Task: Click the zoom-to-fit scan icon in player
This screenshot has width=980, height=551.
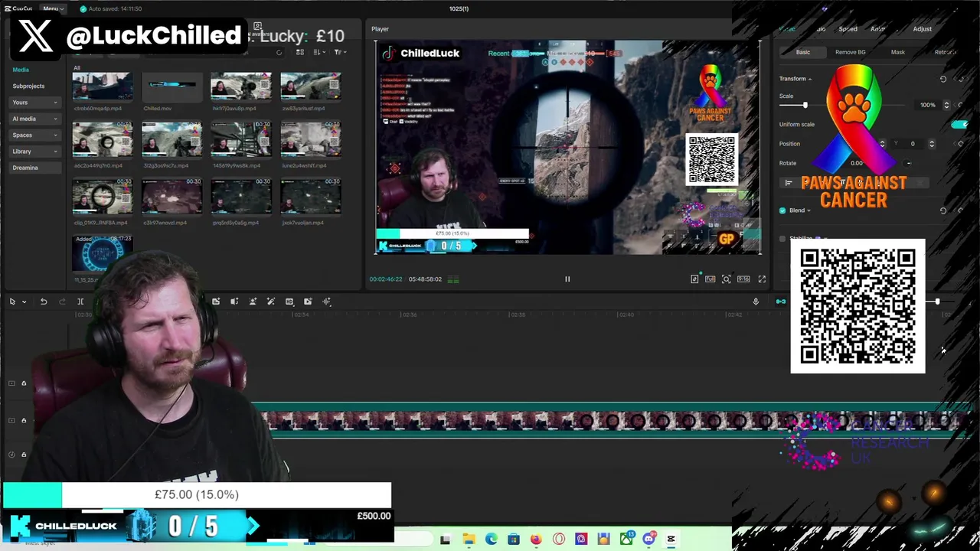Action: point(726,279)
